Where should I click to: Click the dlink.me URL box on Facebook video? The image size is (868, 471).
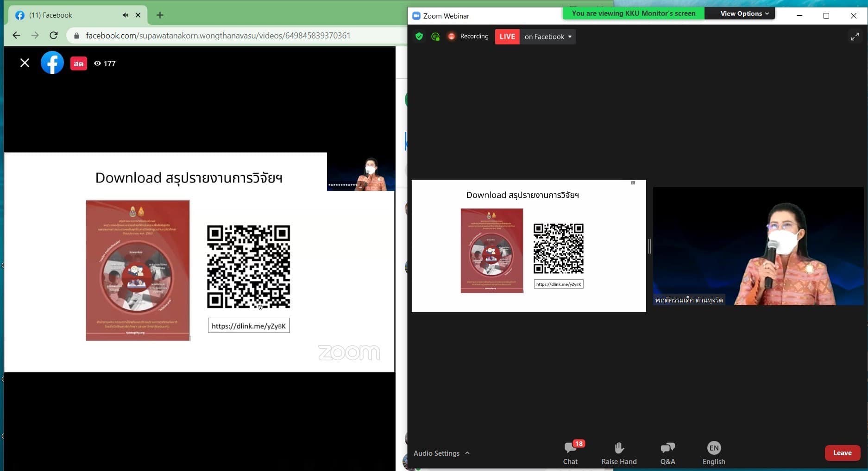pos(249,326)
